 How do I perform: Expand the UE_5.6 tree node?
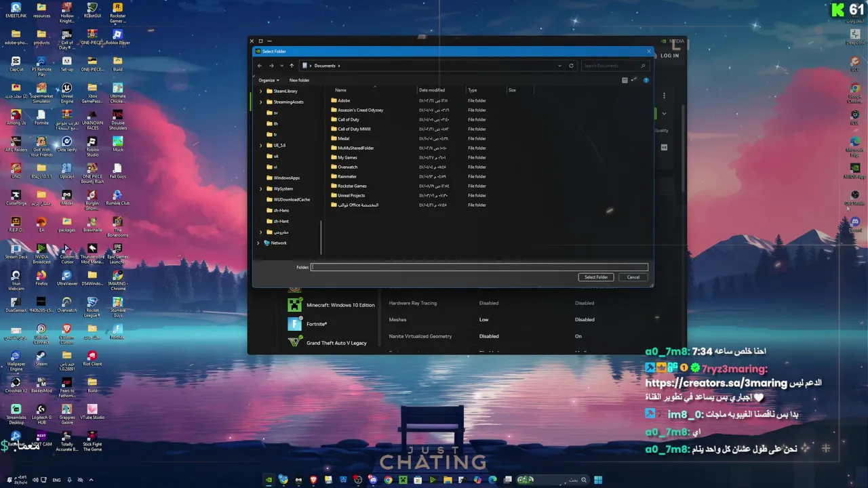(261, 145)
